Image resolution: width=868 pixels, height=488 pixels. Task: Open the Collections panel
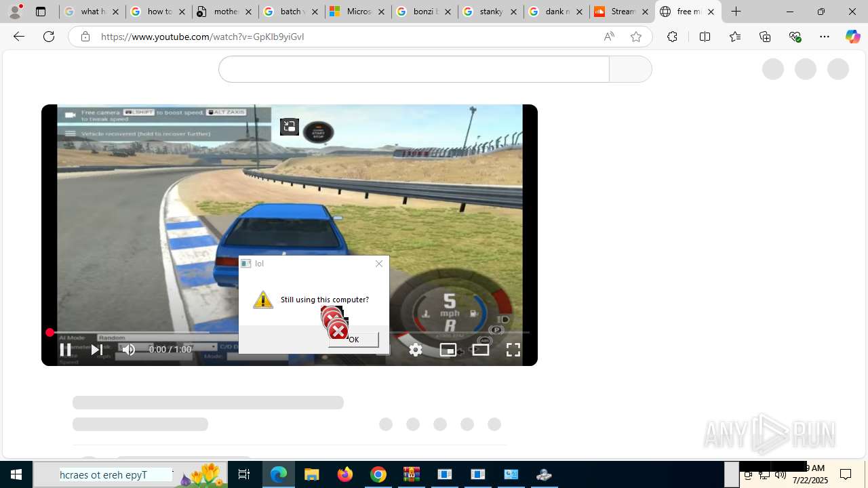click(765, 37)
